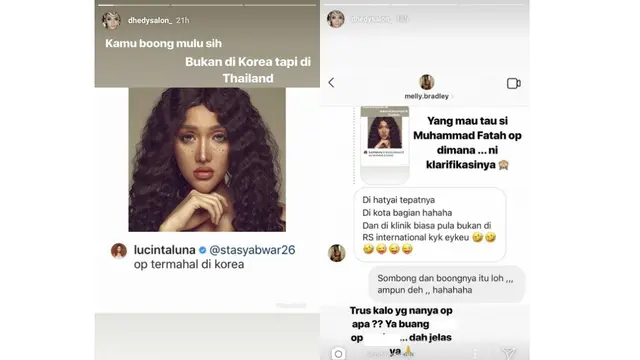Start a video call with the camera icon
The image size is (640, 360).
click(513, 83)
